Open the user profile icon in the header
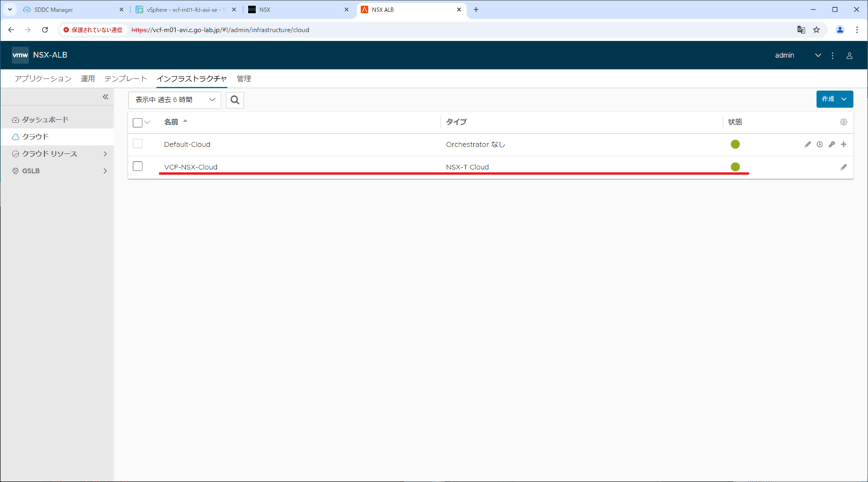 point(849,56)
